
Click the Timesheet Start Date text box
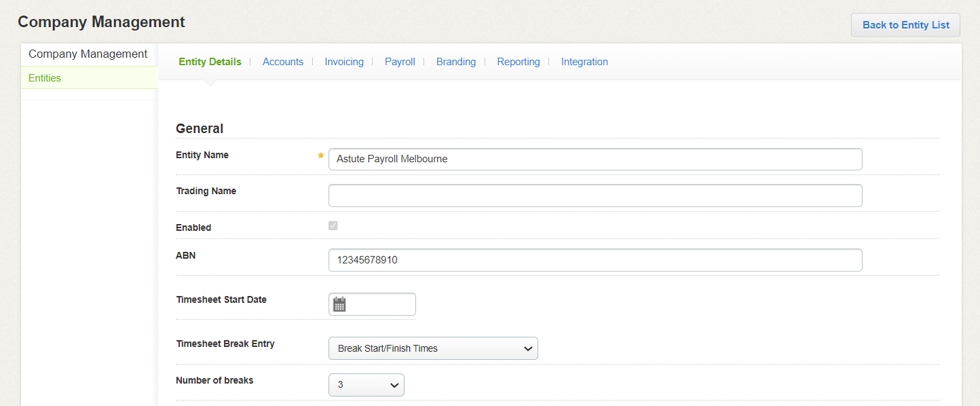pos(381,304)
